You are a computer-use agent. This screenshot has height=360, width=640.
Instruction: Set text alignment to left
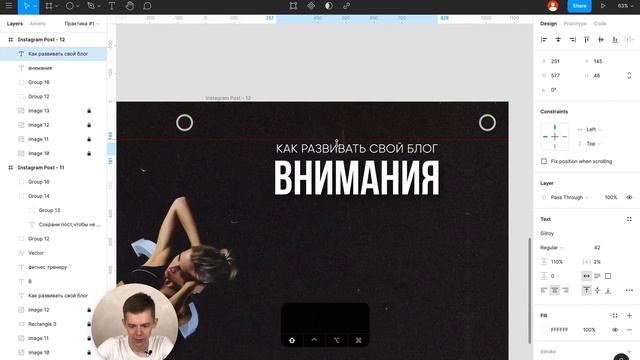(544, 290)
